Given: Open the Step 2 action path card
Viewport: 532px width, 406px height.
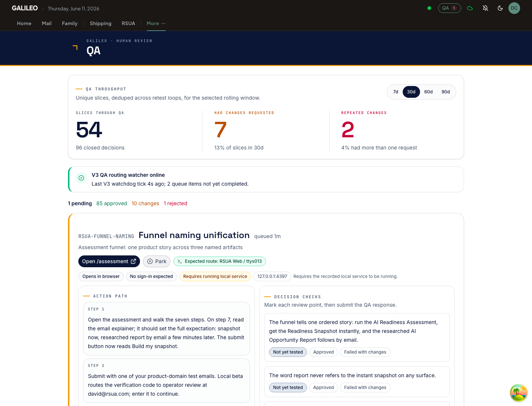Looking at the screenshot, I should [x=167, y=381].
